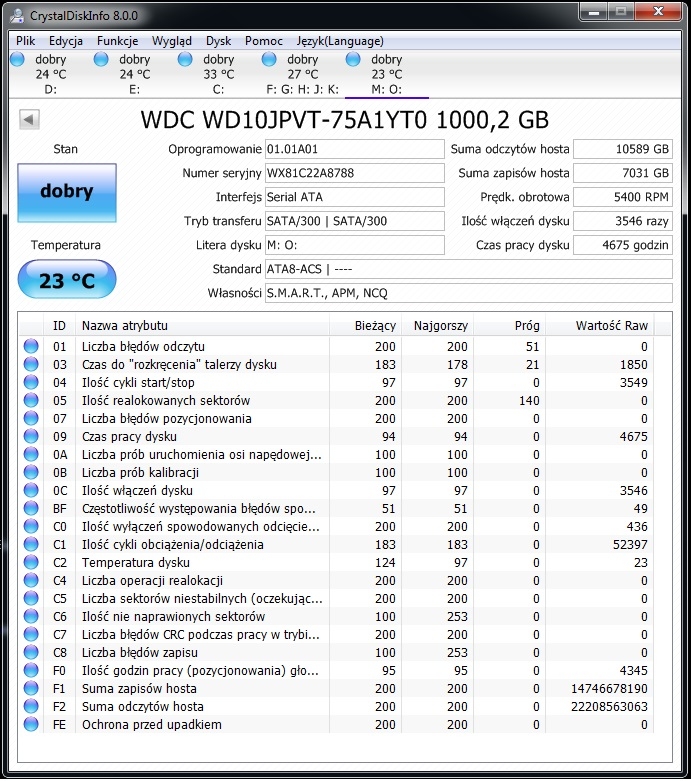692x781 pixels.
Task: Click status circle for attribute C4
Action: pos(31,580)
